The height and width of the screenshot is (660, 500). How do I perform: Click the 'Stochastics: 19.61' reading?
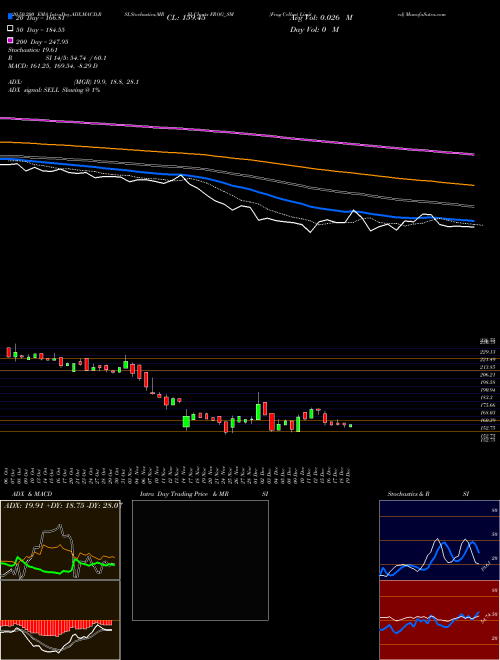[33, 50]
